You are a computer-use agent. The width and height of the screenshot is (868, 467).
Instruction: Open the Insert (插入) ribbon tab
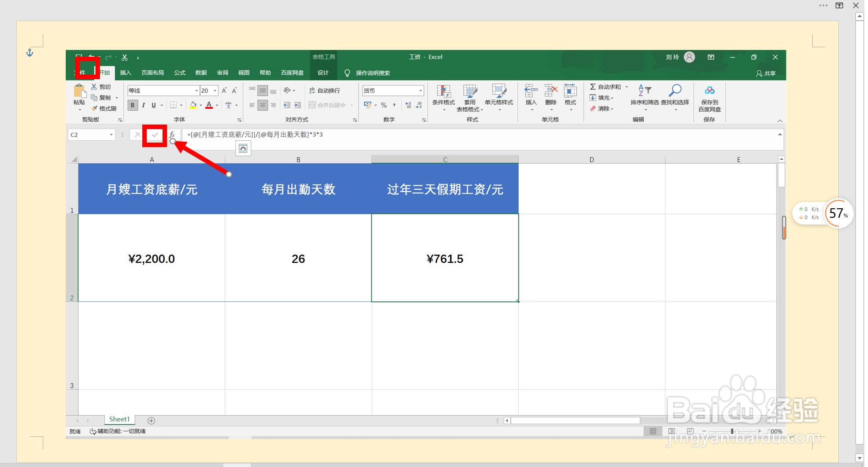click(126, 73)
